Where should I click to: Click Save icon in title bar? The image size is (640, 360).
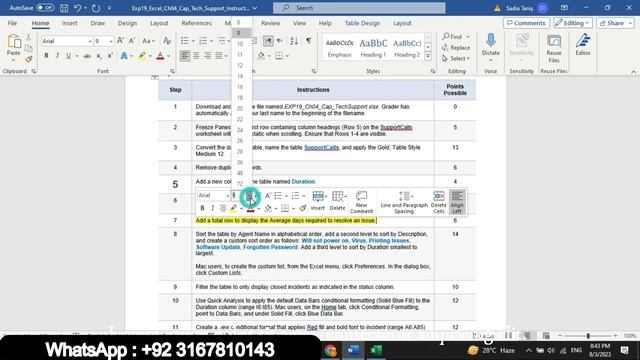click(x=64, y=8)
